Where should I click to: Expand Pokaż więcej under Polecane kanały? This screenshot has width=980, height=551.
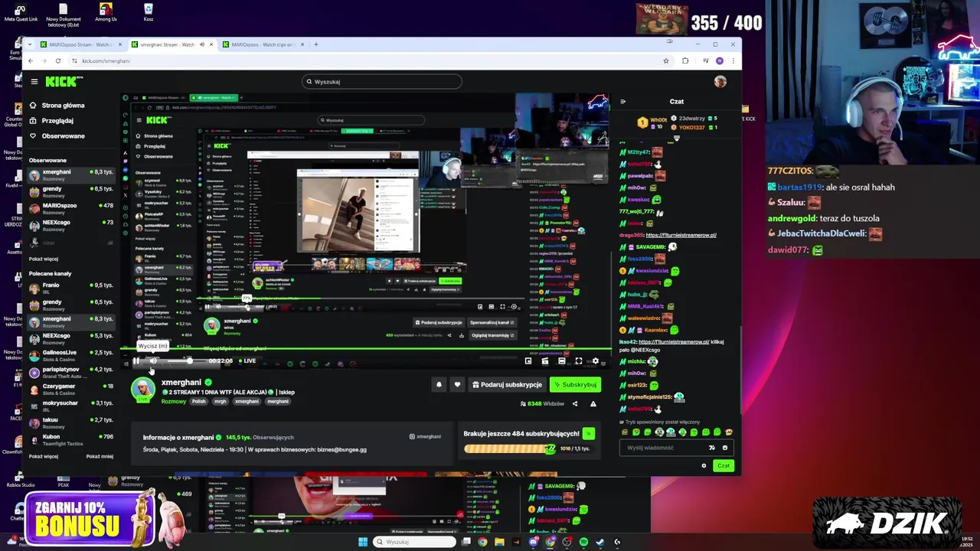point(44,457)
